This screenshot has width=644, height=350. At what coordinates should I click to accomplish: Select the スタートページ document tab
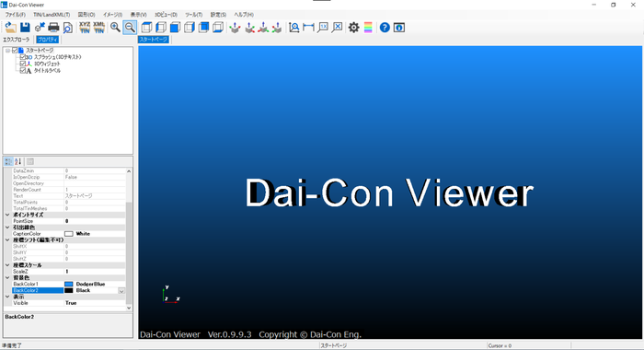[x=154, y=40]
